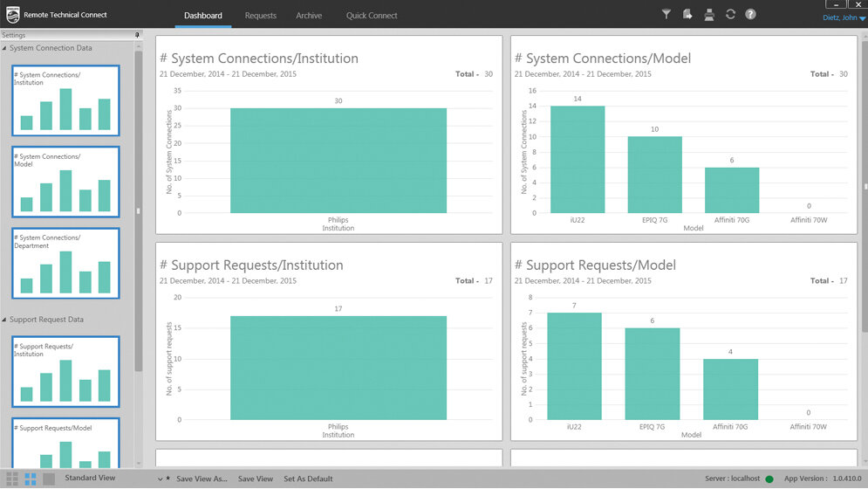
Task: Switch to the 3x3 small grid layout
Action: point(12,479)
